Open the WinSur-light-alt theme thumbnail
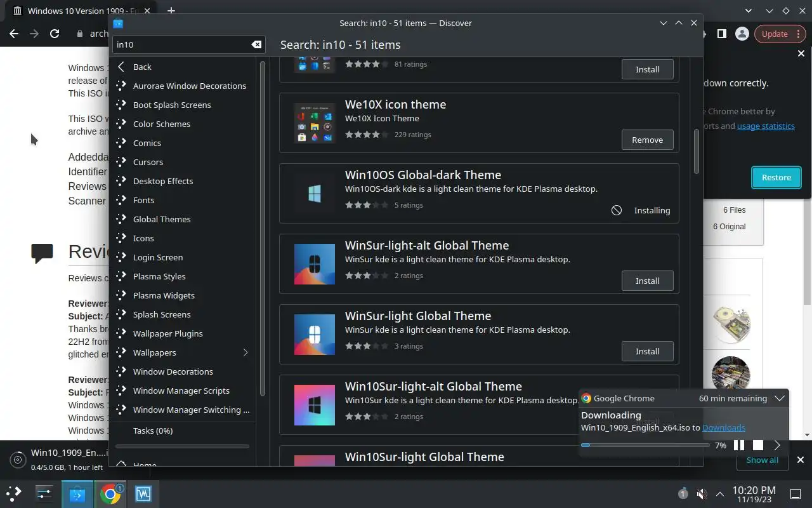812x508 pixels. click(x=315, y=264)
